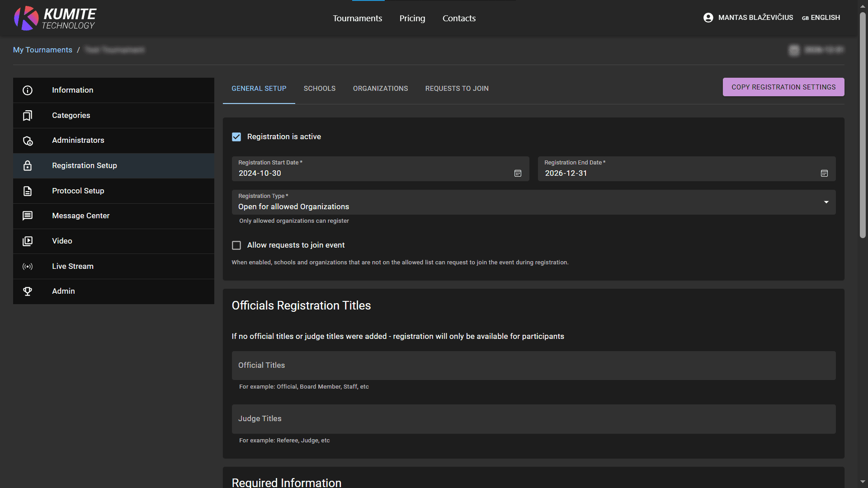Open Live Stream via its broadcast icon
Screen dimensions: 868x488
pyautogui.click(x=28, y=266)
